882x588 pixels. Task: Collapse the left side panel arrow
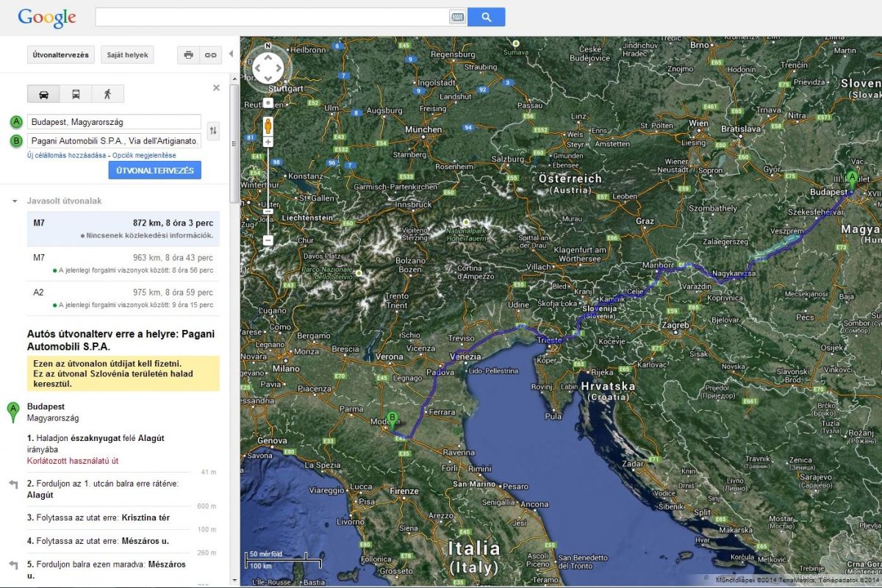pos(231,54)
